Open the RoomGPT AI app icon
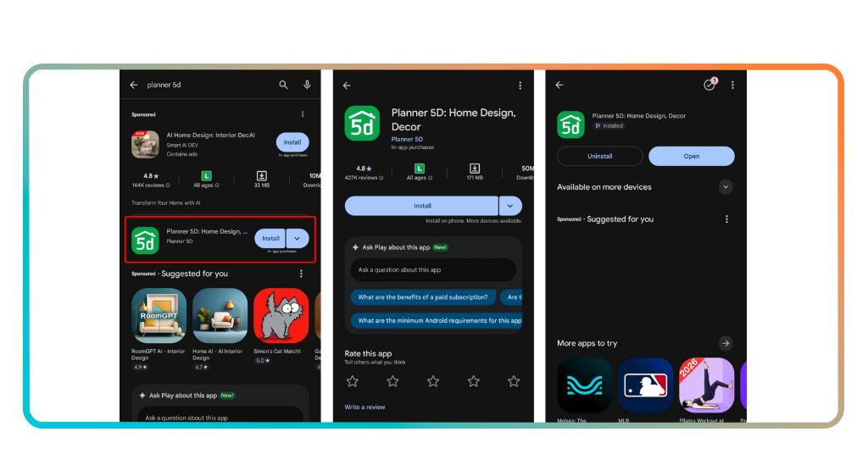 [159, 315]
